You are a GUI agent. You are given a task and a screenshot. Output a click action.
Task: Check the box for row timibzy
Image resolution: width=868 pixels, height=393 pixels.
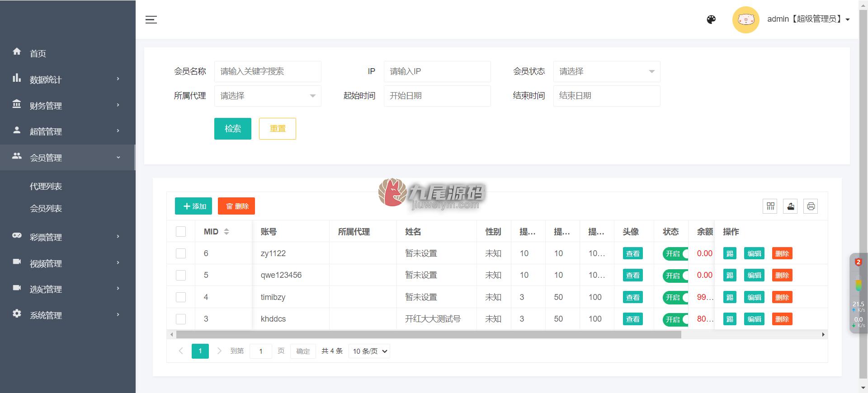click(x=181, y=297)
